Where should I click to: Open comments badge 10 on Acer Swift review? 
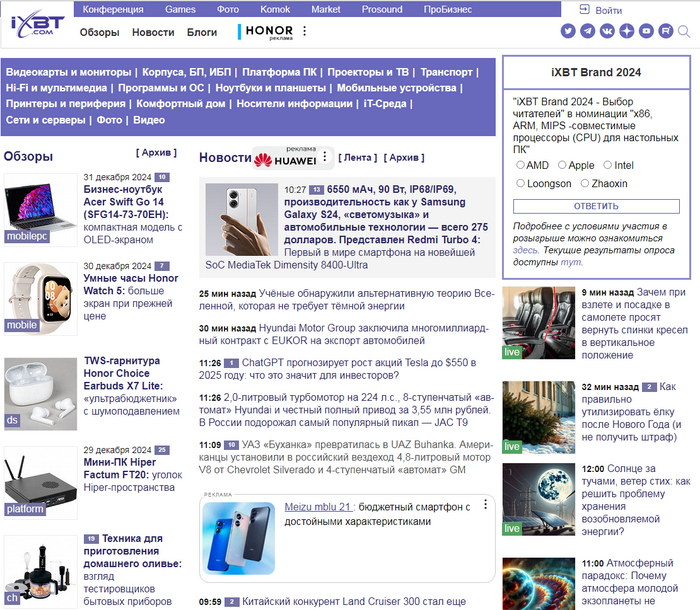pyautogui.click(x=162, y=177)
